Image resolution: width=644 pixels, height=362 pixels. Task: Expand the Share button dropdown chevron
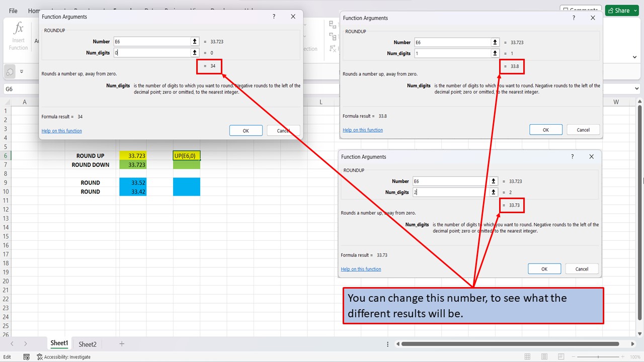[634, 10]
